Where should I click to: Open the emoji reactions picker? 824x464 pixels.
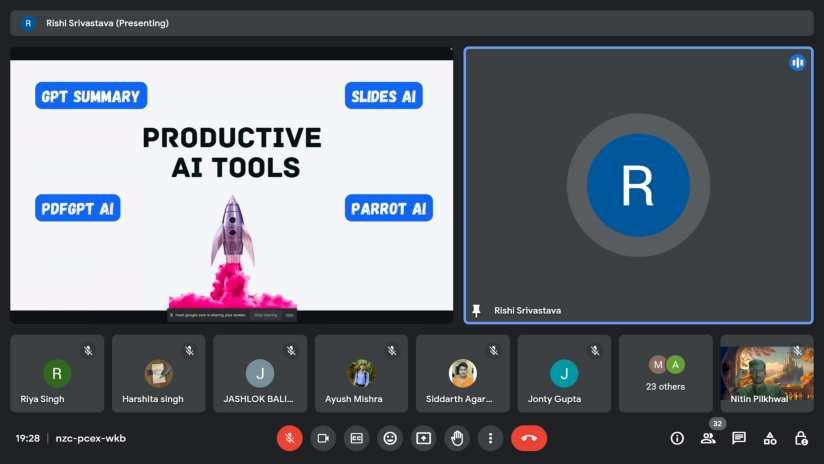(x=390, y=438)
